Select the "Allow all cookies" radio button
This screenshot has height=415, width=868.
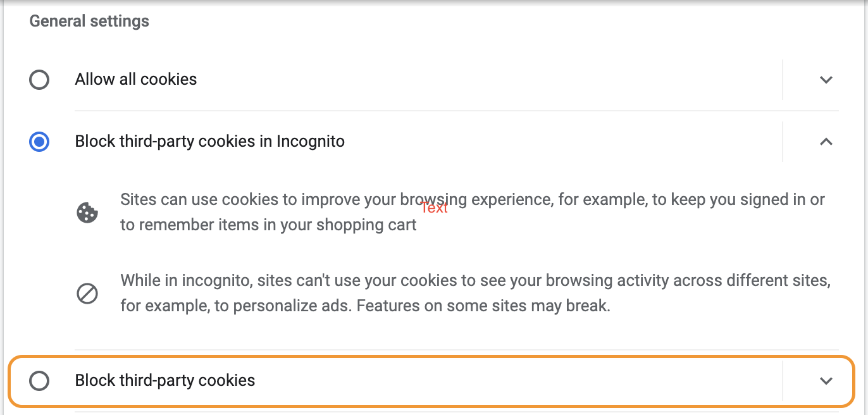39,80
